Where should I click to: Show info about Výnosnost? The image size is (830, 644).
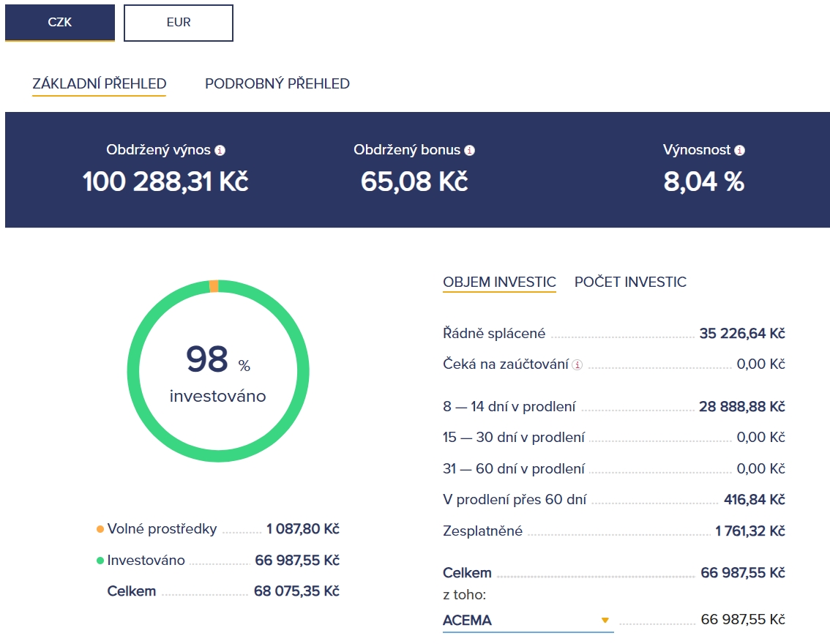pyautogui.click(x=740, y=151)
